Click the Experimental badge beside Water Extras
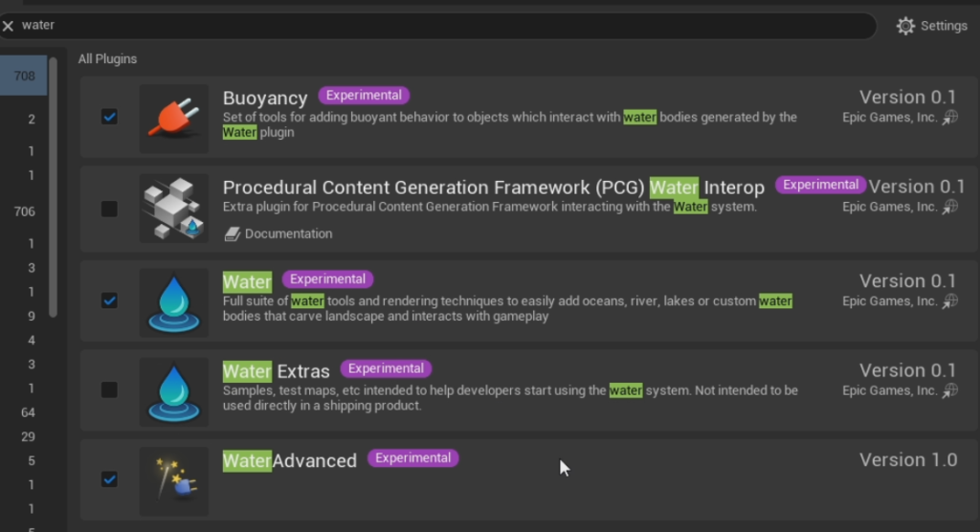 [386, 368]
